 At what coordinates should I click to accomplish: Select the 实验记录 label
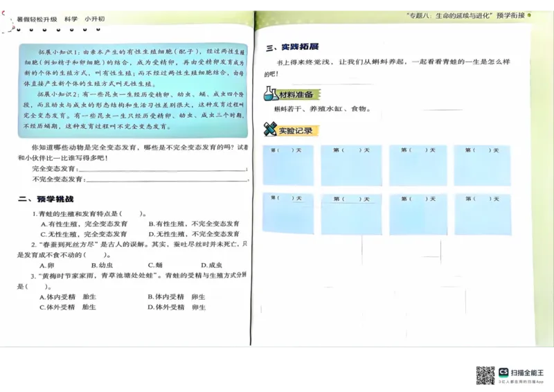tap(296, 131)
